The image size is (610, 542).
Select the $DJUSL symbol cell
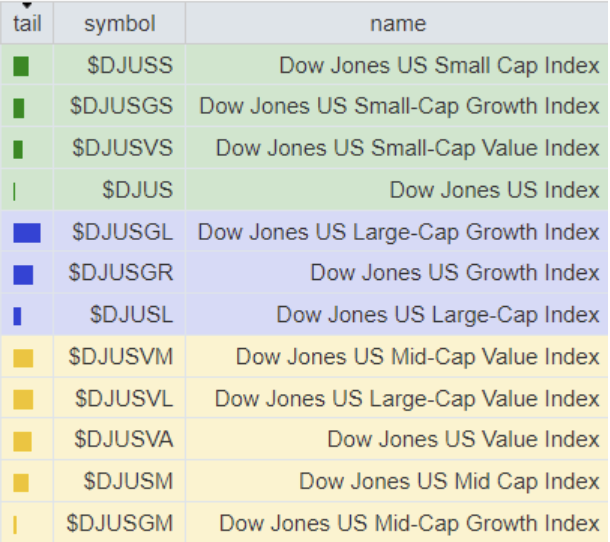tap(131, 315)
